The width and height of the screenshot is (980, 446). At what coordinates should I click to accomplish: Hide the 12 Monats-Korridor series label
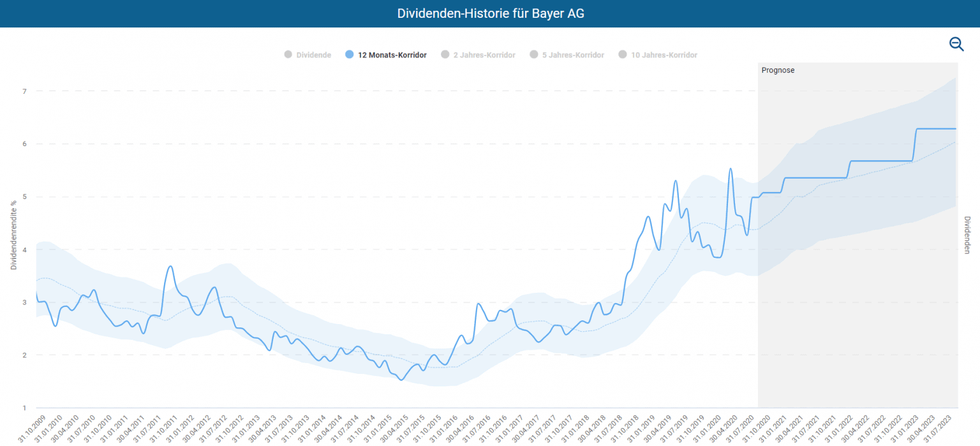[392, 56]
